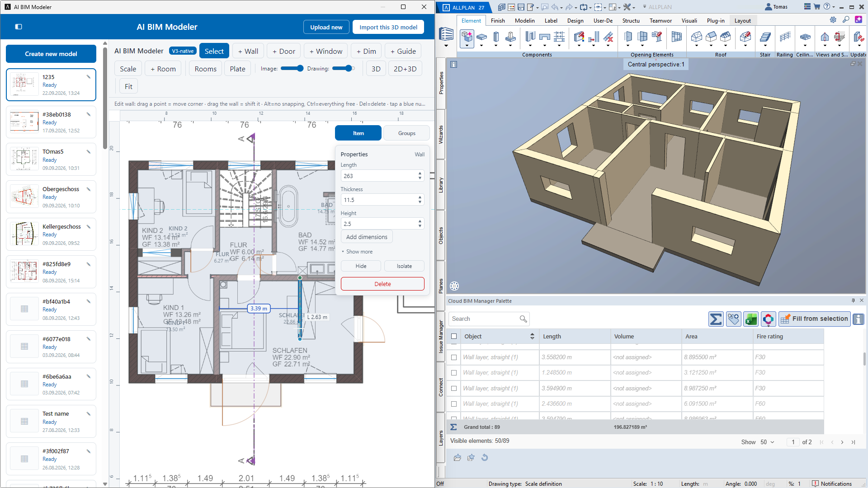
Task: Open the Show 50 rows-per-page dropdown
Action: pyautogui.click(x=767, y=442)
